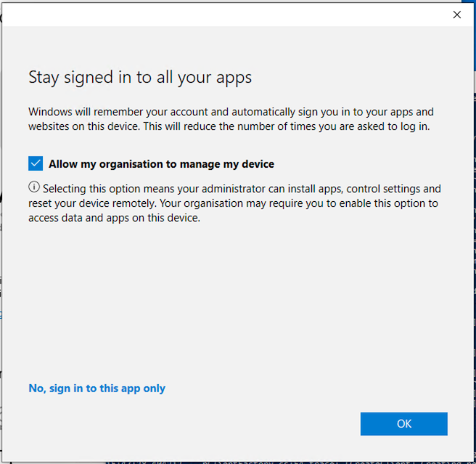Click the 'Selecting this option means' text line

pyautogui.click(x=239, y=189)
